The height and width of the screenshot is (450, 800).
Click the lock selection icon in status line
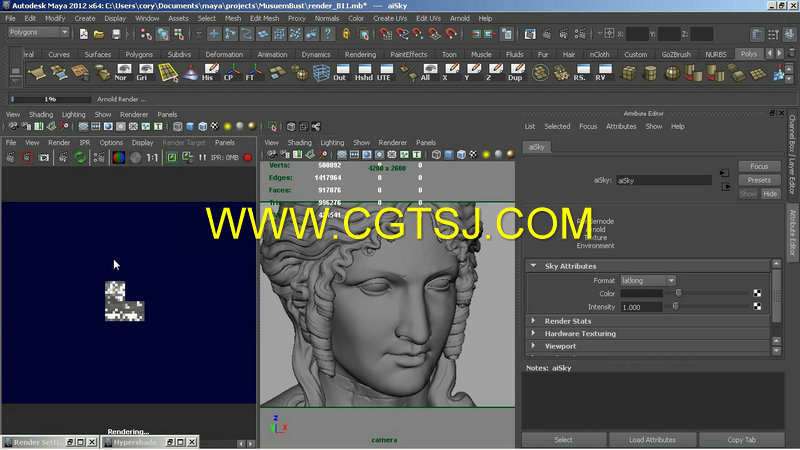(346, 34)
